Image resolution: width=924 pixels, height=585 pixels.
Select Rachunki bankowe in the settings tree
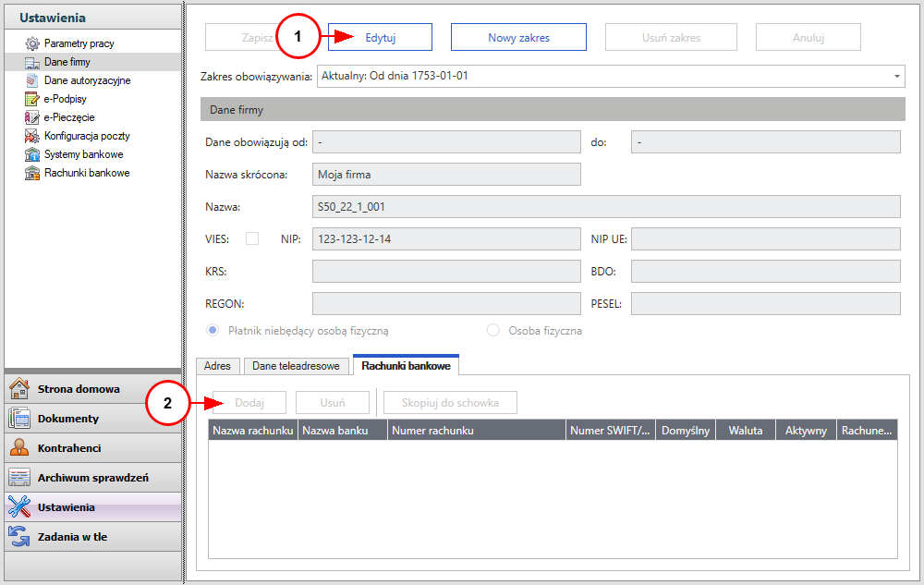tap(87, 173)
